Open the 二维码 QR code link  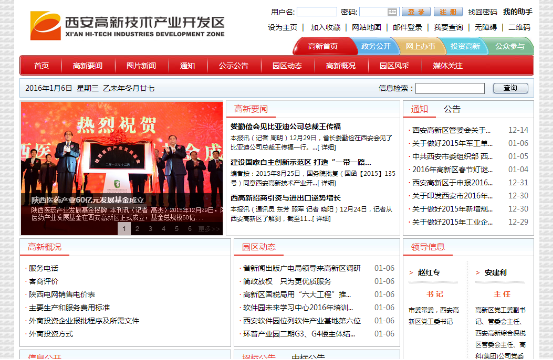click(519, 28)
